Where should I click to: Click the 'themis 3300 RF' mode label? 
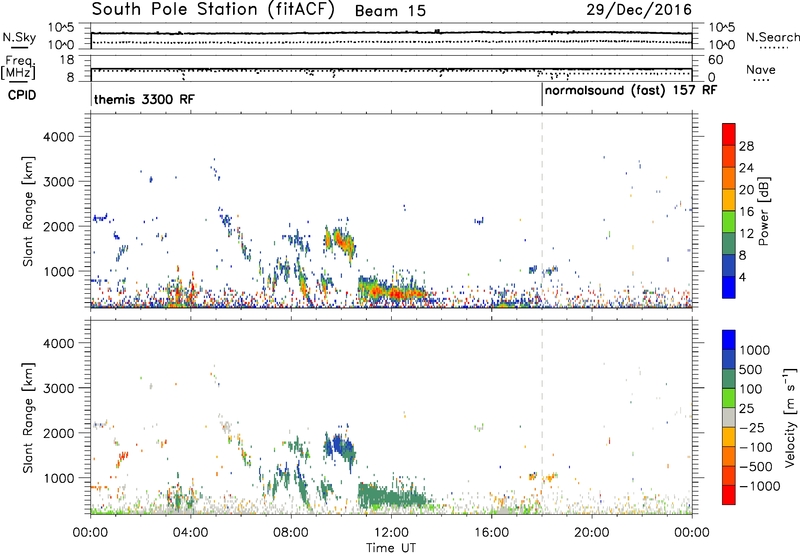pyautogui.click(x=144, y=99)
